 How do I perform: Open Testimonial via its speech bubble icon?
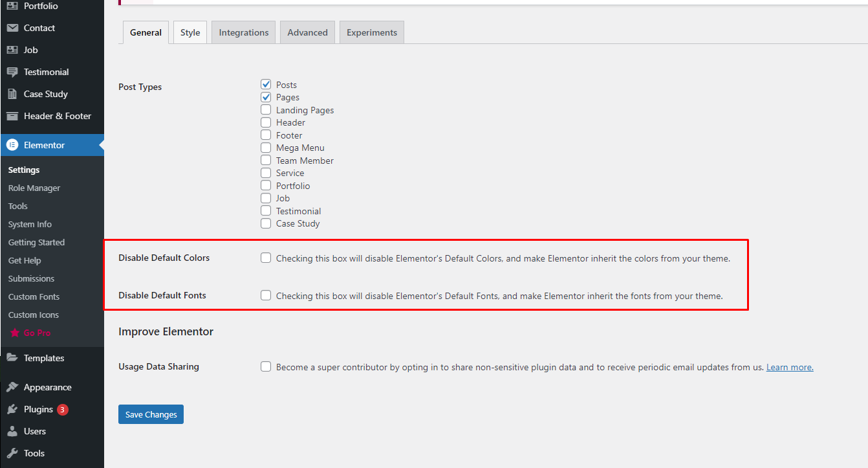12,72
